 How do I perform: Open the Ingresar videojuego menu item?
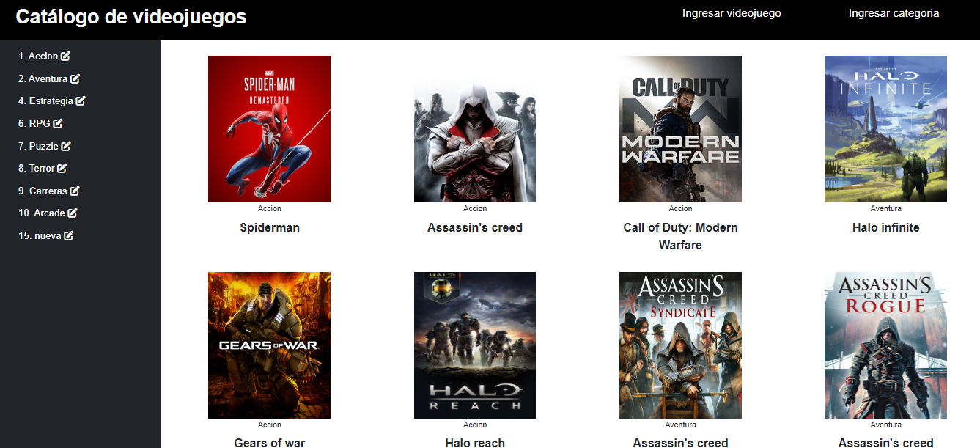click(x=731, y=13)
